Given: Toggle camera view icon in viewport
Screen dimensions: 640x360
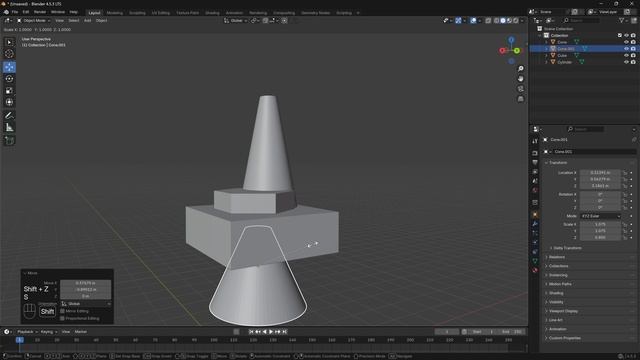Looking at the screenshot, I should click(520, 89).
